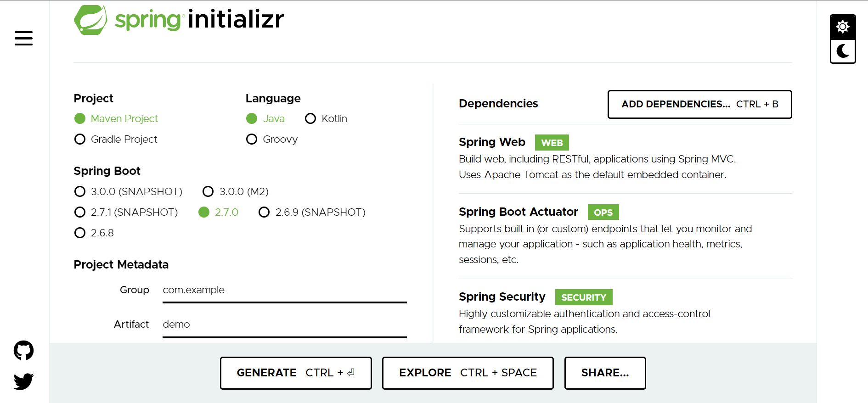Screen dimensions: 868x403
Task: Choose Kotlin as the language
Action: tap(326, 118)
